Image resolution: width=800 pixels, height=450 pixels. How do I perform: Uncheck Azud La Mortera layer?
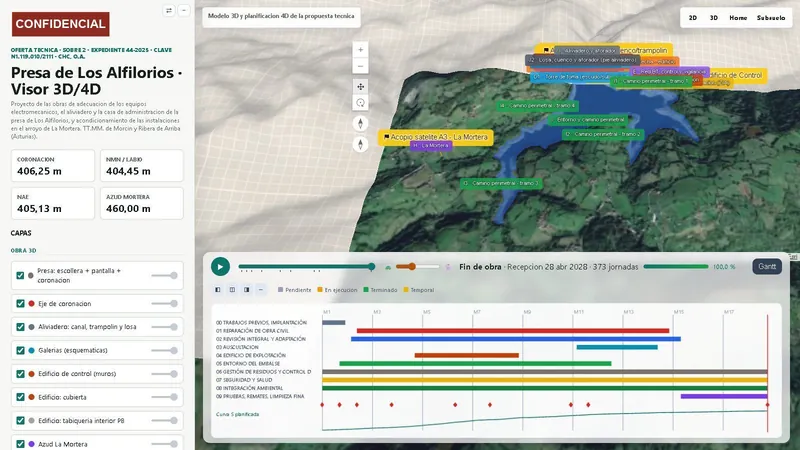click(20, 444)
